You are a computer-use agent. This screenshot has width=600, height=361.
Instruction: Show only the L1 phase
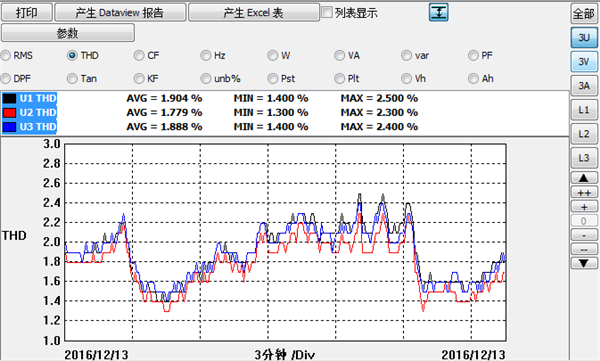[584, 110]
